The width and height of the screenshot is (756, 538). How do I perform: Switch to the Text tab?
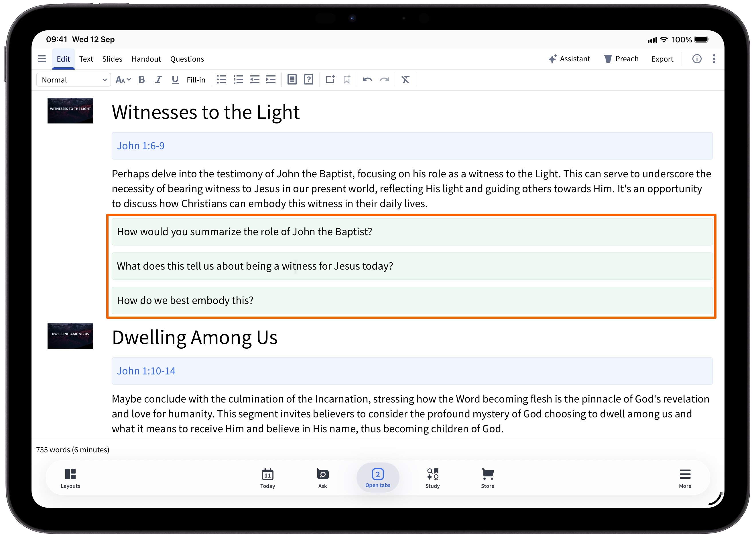pyautogui.click(x=86, y=59)
